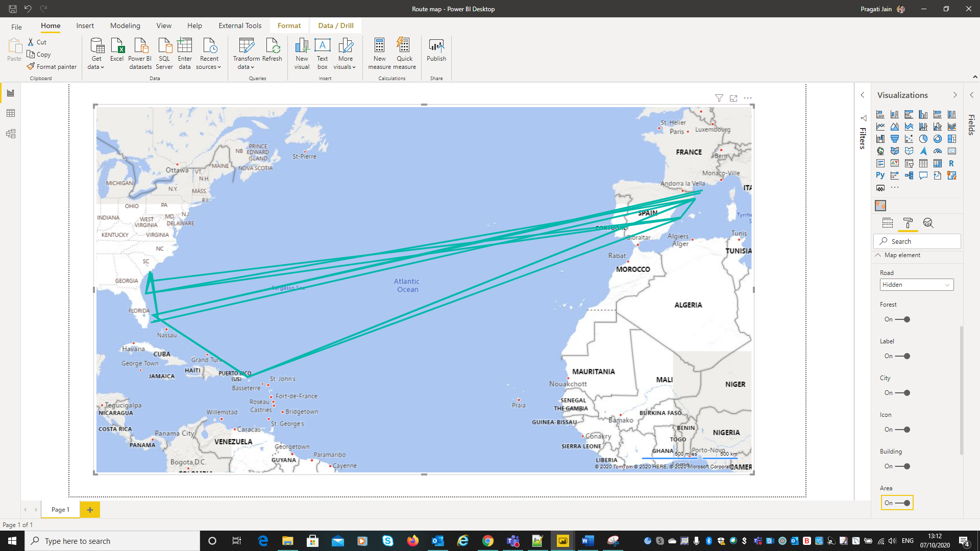Collapse the ribbon with the caret
The height and width of the screenshot is (551, 980).
point(975,77)
